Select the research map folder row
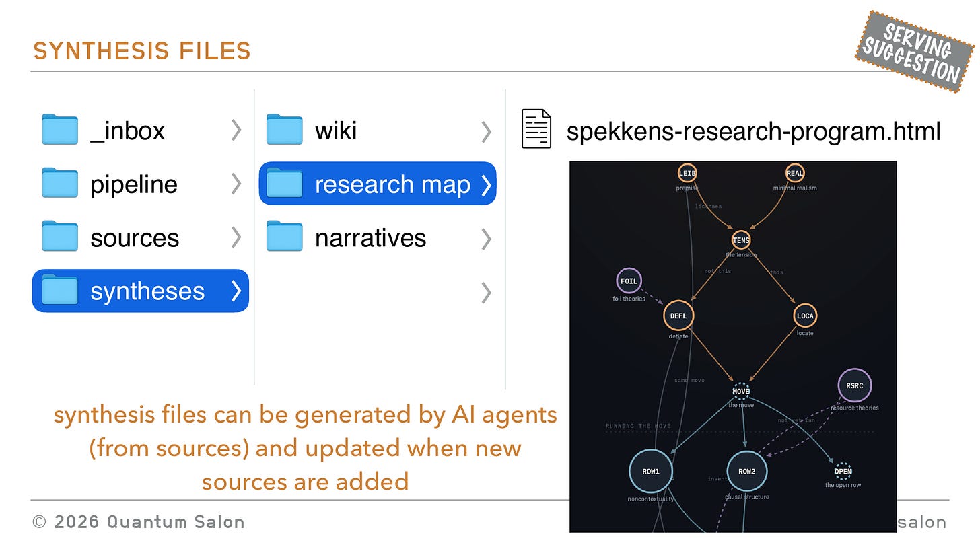The height and width of the screenshot is (551, 980). point(378,184)
